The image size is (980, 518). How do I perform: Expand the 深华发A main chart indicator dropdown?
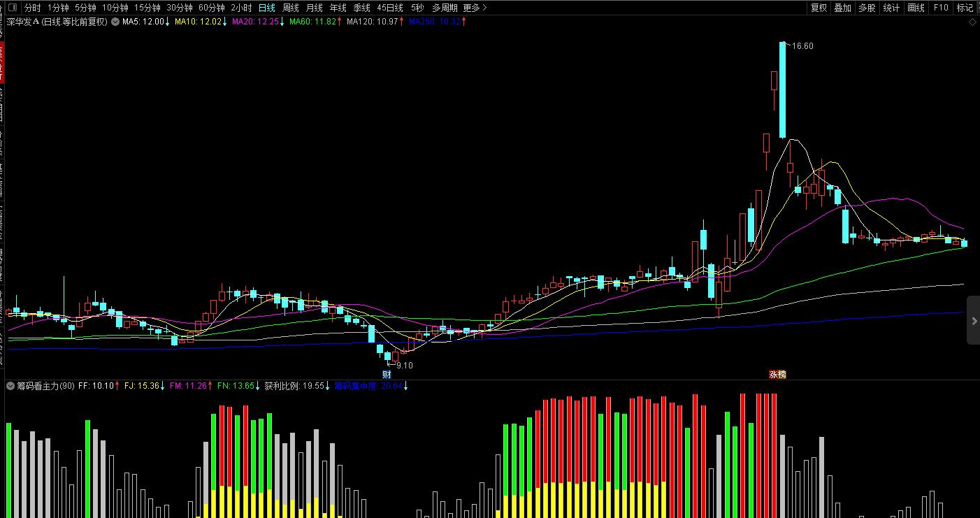pos(115,22)
